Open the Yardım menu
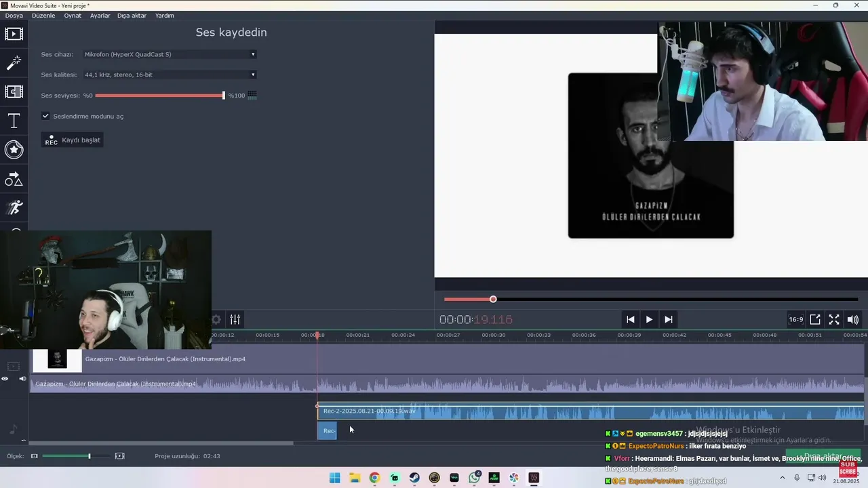This screenshot has height=488, width=868. click(165, 15)
